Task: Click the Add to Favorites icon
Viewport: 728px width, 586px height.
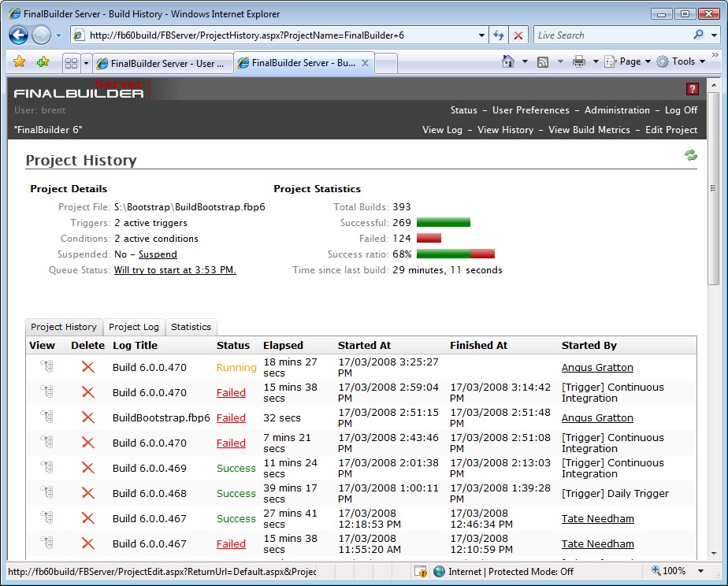Action: coord(43,61)
